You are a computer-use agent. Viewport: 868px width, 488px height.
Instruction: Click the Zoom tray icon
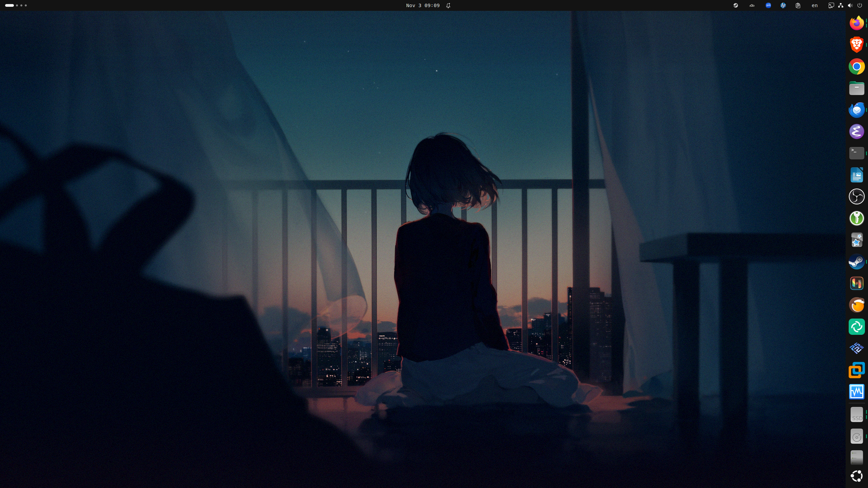tap(768, 5)
